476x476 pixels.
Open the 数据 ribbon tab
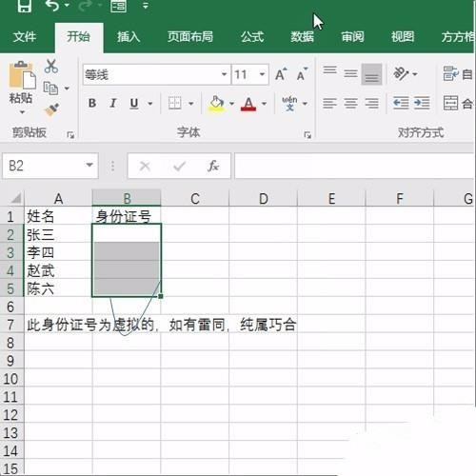click(x=302, y=37)
